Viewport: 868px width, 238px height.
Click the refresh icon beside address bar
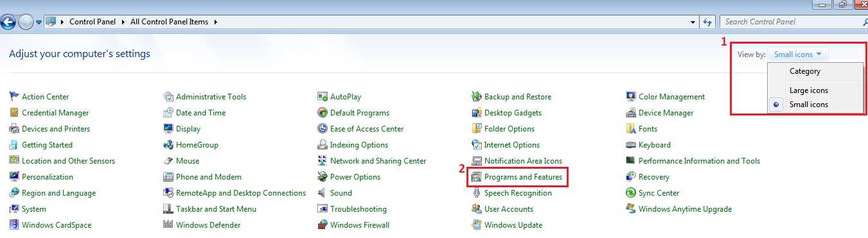tap(708, 22)
